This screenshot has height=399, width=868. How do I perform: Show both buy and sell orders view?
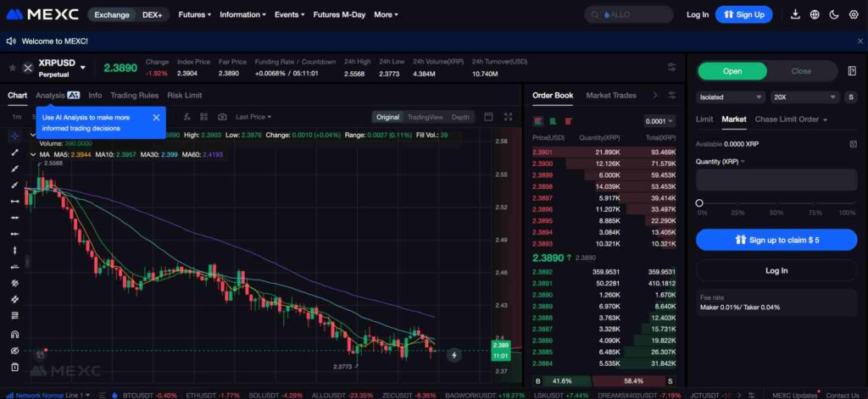(537, 121)
